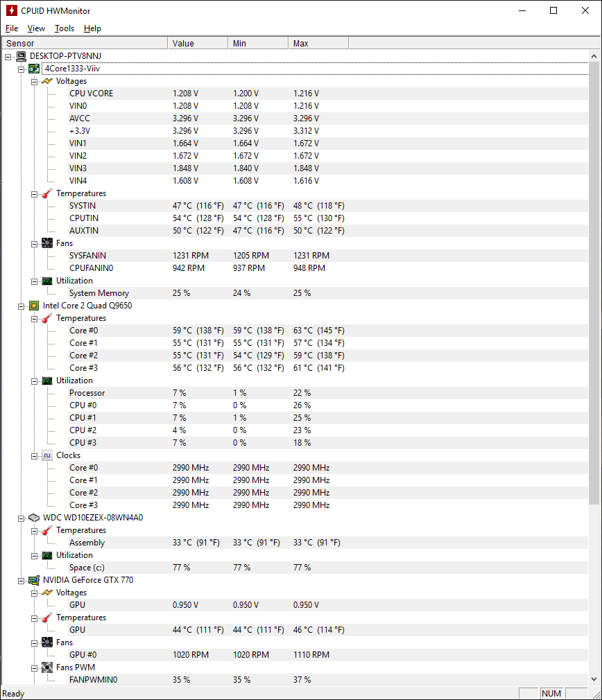The height and width of the screenshot is (700, 602).
Task: Click the HWMonitor lightning bolt title icon
Action: tap(11, 10)
